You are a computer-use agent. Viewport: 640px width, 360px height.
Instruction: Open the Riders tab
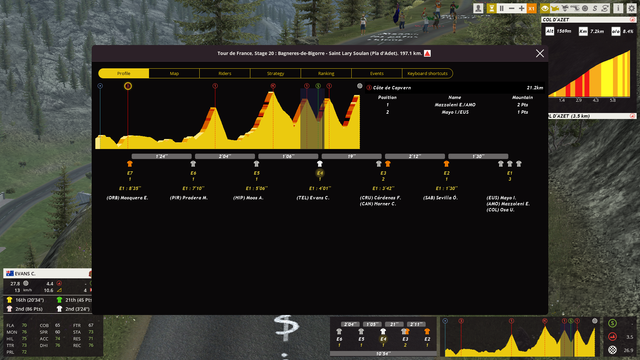225,73
